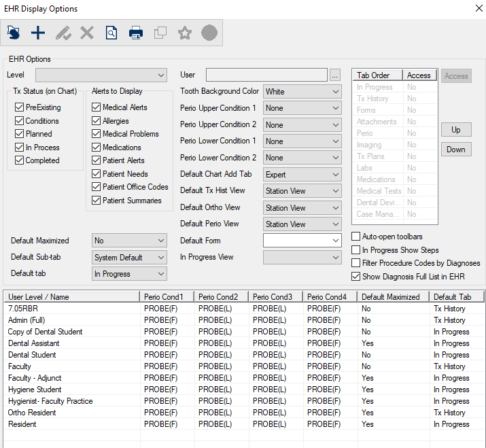Click the Down button

456,150
